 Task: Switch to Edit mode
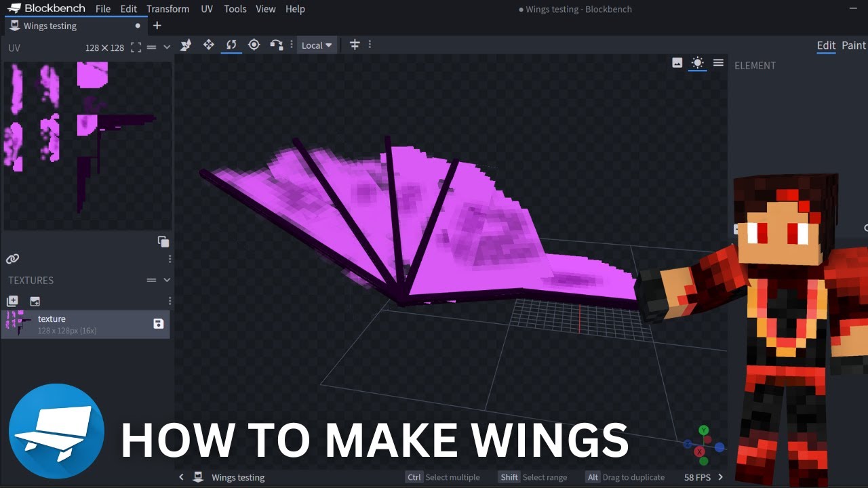(x=826, y=45)
